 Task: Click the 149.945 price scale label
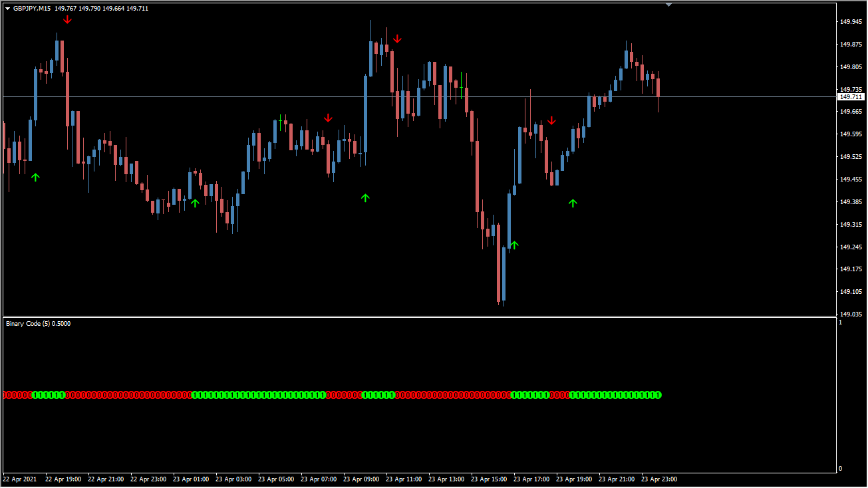851,22
